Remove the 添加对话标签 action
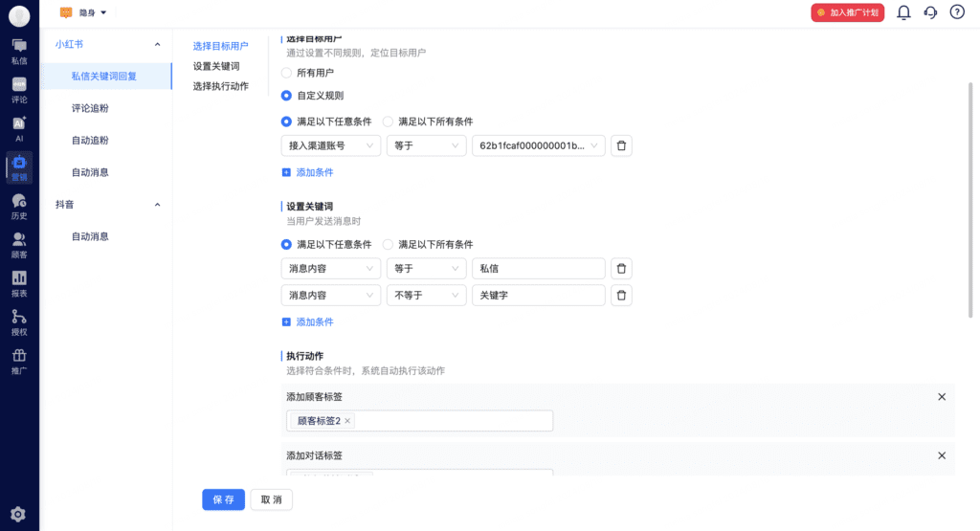This screenshot has height=531, width=980. point(942,455)
